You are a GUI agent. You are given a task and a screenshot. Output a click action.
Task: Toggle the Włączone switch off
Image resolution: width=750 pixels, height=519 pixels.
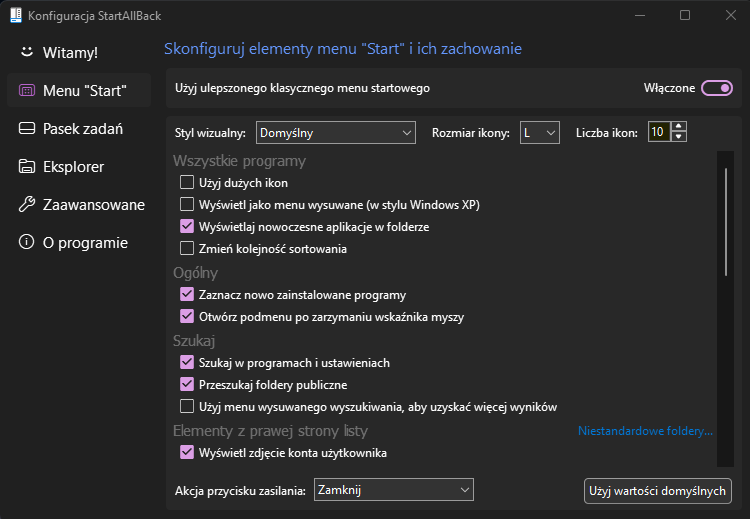[x=717, y=88]
